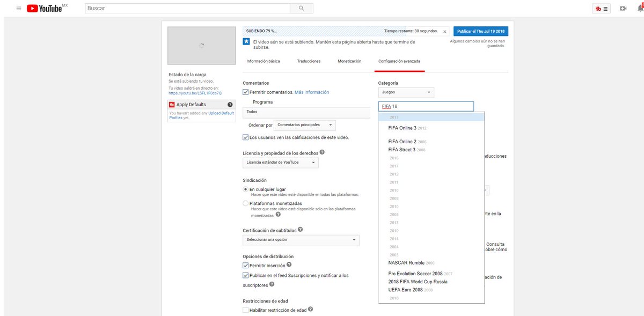Screen dimensions: 644x316
Task: Select the highlighted 2017 suggestion at list top
Action: [x=431, y=117]
